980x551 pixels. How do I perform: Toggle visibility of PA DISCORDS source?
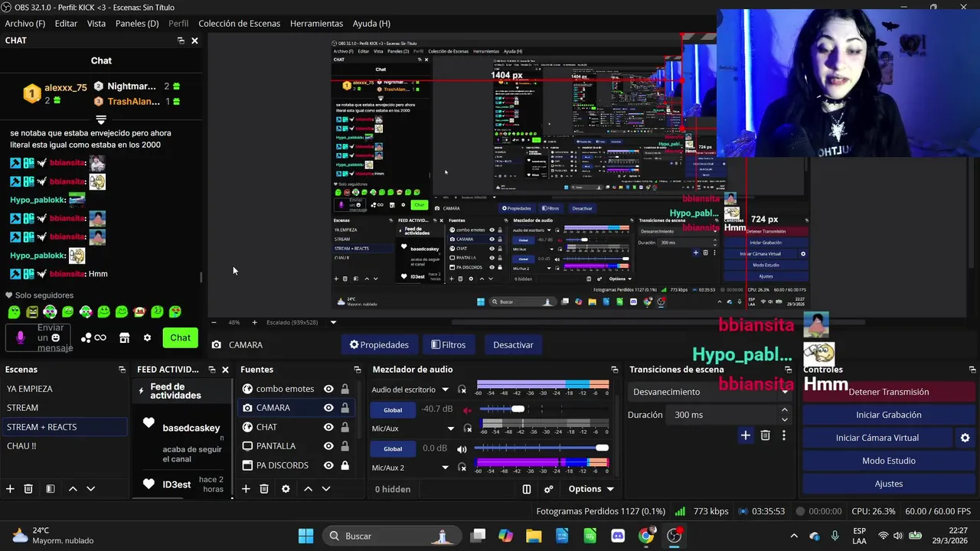pyautogui.click(x=328, y=465)
